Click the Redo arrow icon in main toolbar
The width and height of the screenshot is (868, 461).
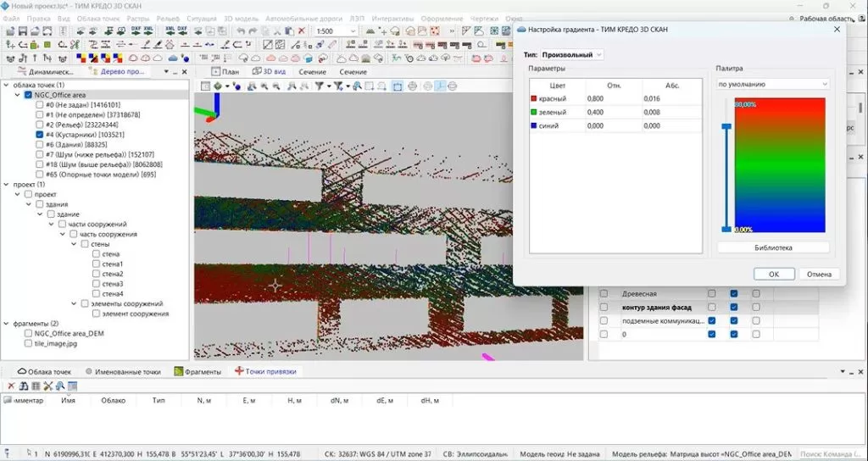[x=253, y=31]
